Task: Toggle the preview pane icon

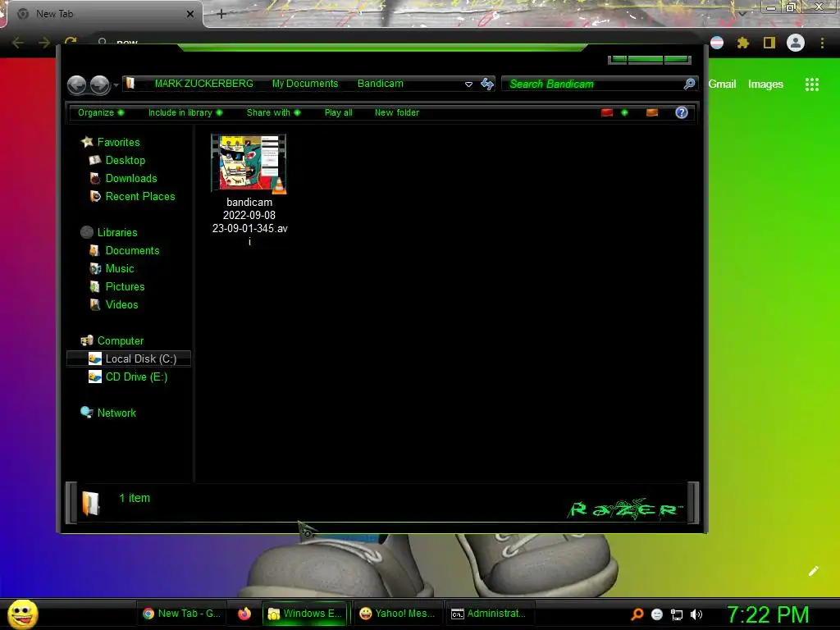Action: point(652,112)
